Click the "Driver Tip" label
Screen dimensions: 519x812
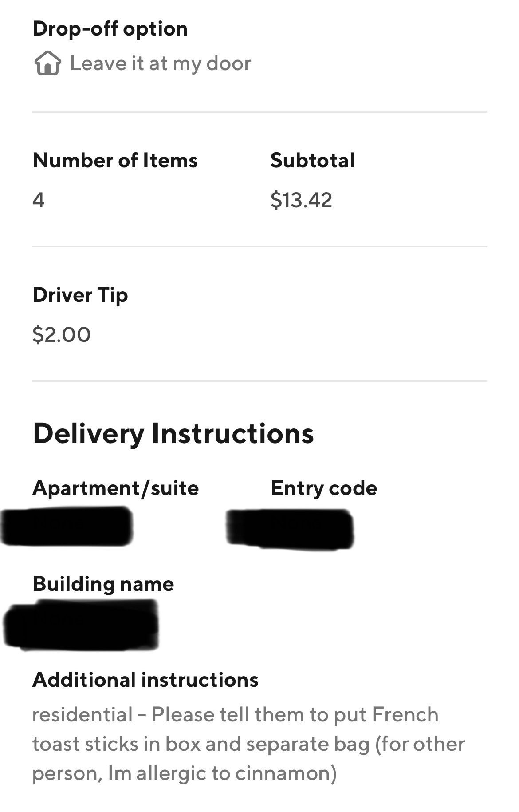[80, 295]
